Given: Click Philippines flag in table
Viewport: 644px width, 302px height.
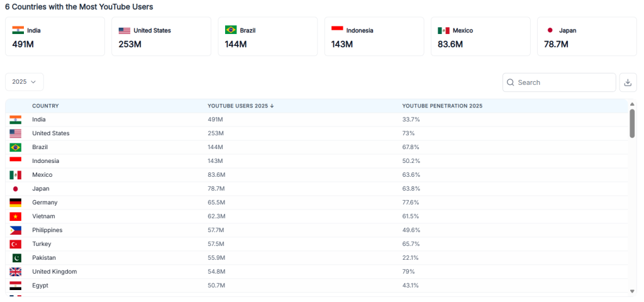Looking at the screenshot, I should (x=15, y=230).
